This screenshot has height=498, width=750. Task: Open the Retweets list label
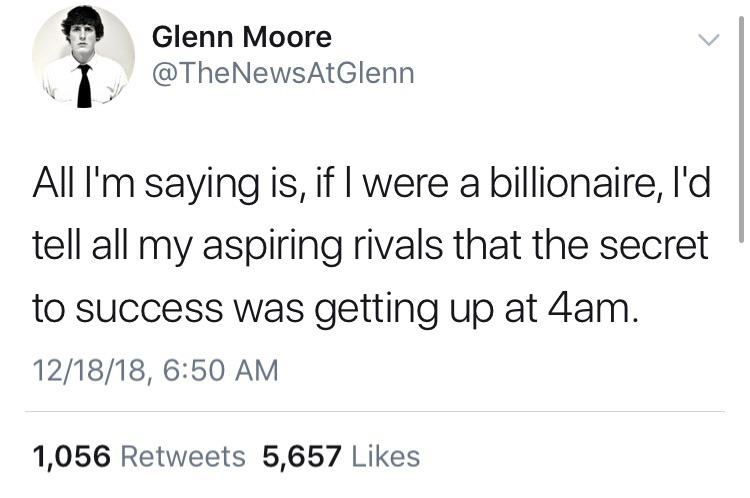pyautogui.click(x=182, y=456)
